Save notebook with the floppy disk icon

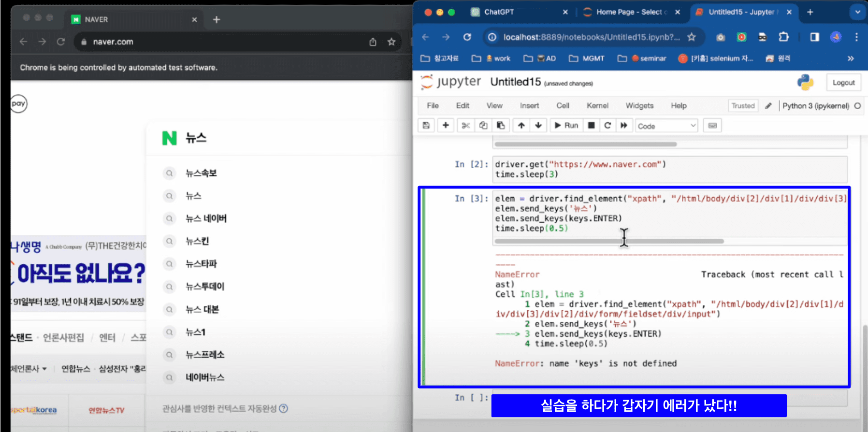click(x=426, y=126)
